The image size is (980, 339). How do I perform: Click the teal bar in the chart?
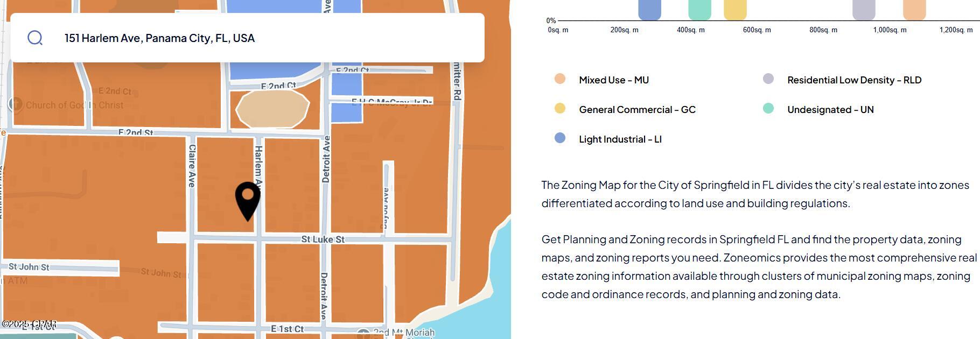click(x=699, y=10)
